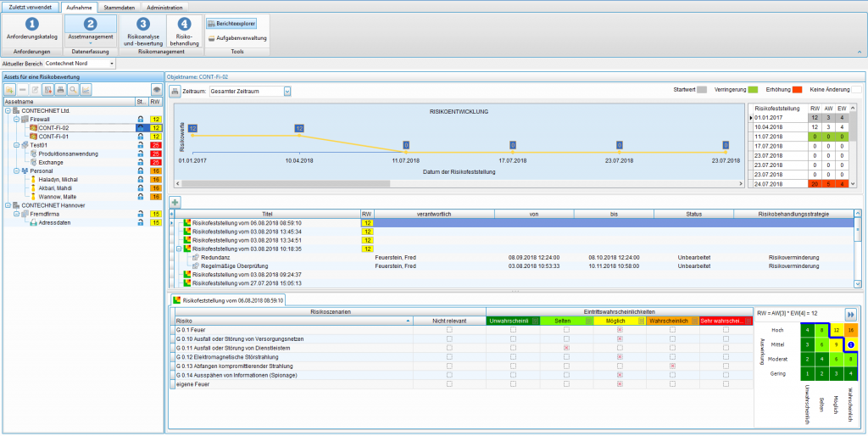Screen dimensions: 868x436
Task: Open the Zeitraum 'Gesamter Zeitraum' dropdown
Action: pyautogui.click(x=287, y=91)
